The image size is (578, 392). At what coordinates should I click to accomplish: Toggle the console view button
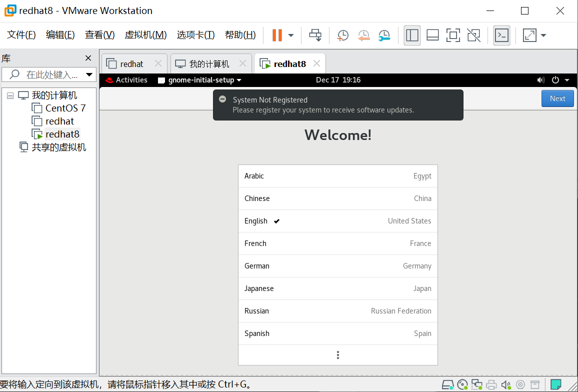coord(501,35)
